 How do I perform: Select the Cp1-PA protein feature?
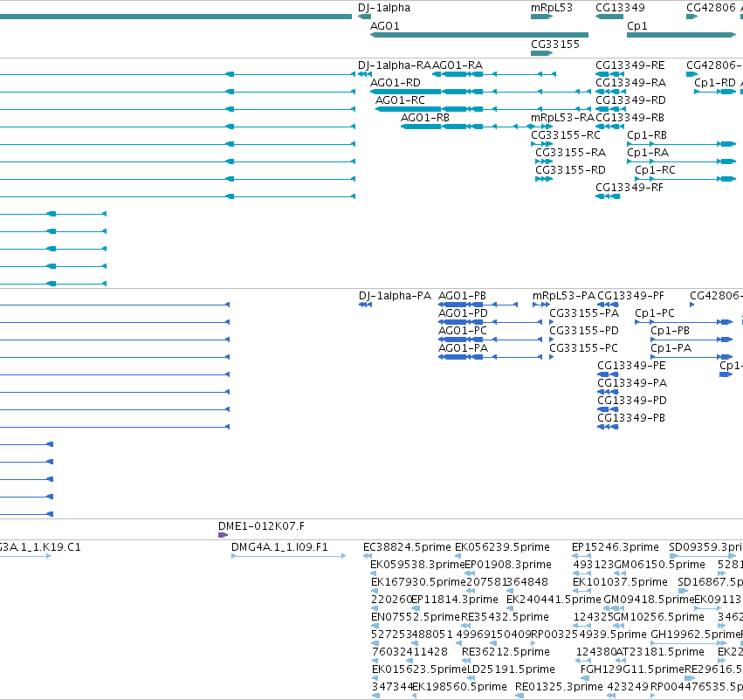tap(691, 357)
